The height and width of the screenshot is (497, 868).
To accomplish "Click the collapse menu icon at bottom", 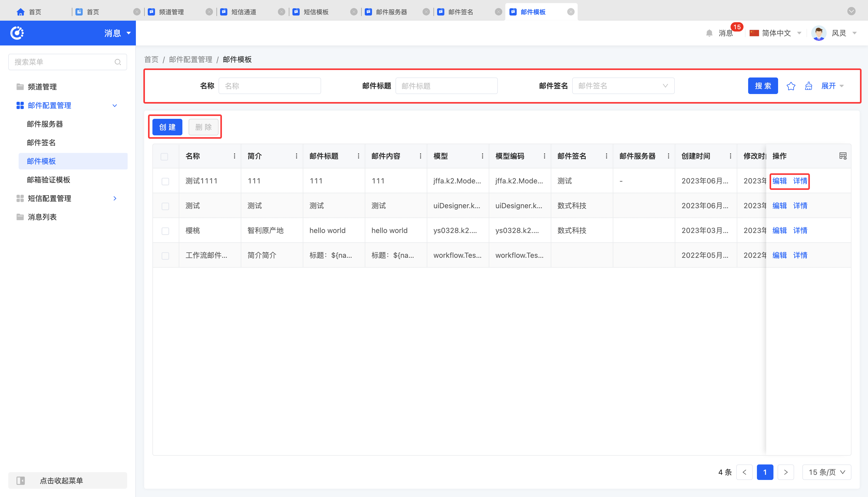I will pyautogui.click(x=21, y=481).
